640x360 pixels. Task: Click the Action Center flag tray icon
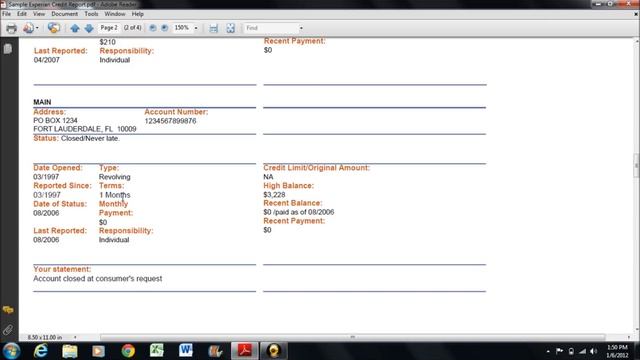click(559, 351)
